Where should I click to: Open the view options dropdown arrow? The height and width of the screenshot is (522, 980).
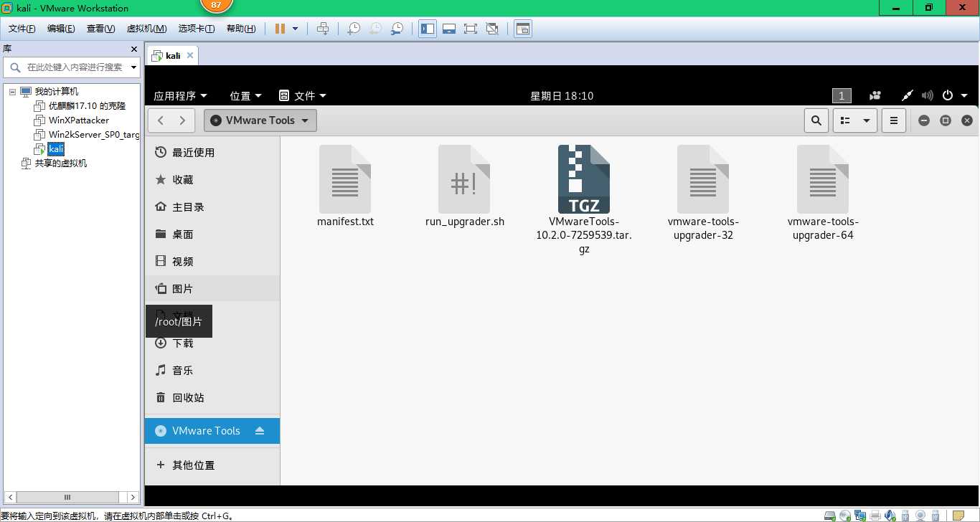tap(867, 120)
